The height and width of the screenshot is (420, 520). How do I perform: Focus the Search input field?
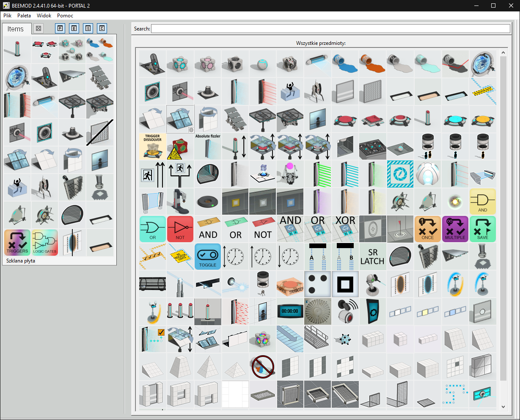[x=331, y=28]
